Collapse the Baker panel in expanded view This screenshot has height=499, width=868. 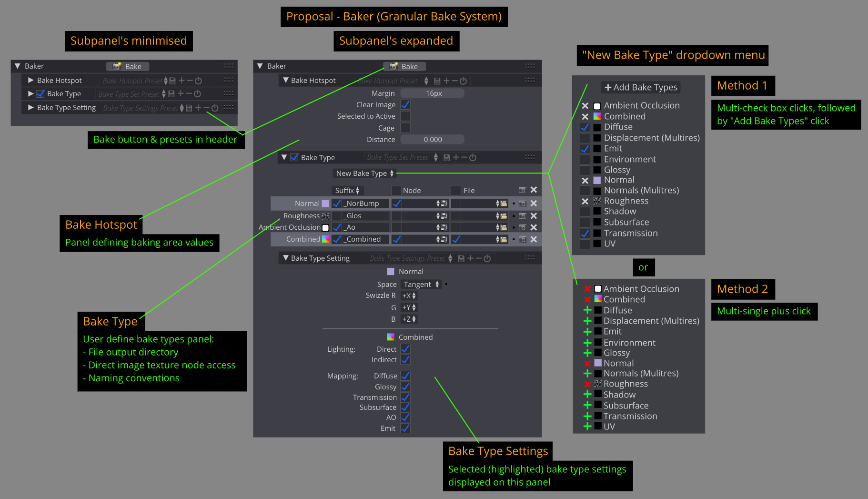[260, 66]
